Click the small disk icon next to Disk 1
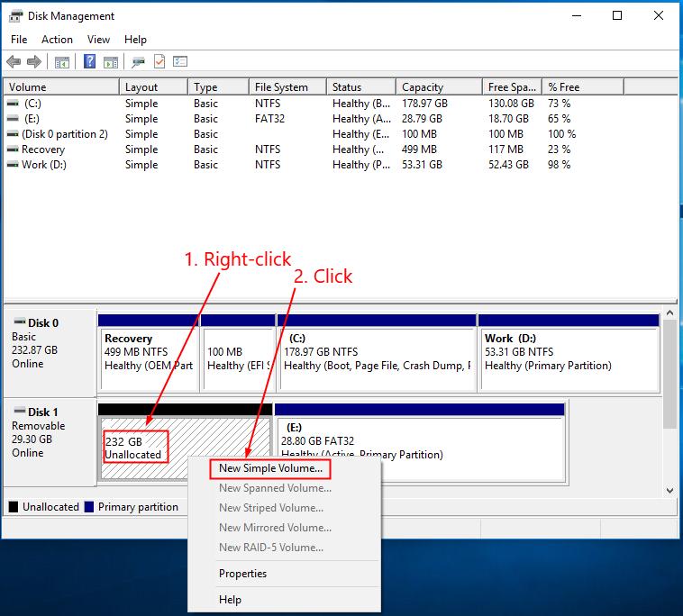683x616 pixels. (x=20, y=411)
